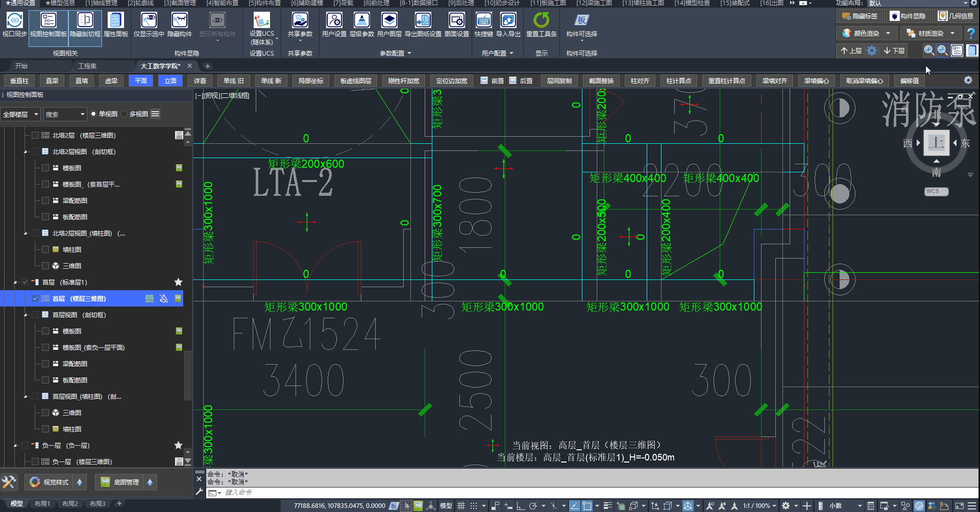Uncheck the 首层 (楼层三维图) checkbox
This screenshot has width=980, height=512.
pos(35,298)
